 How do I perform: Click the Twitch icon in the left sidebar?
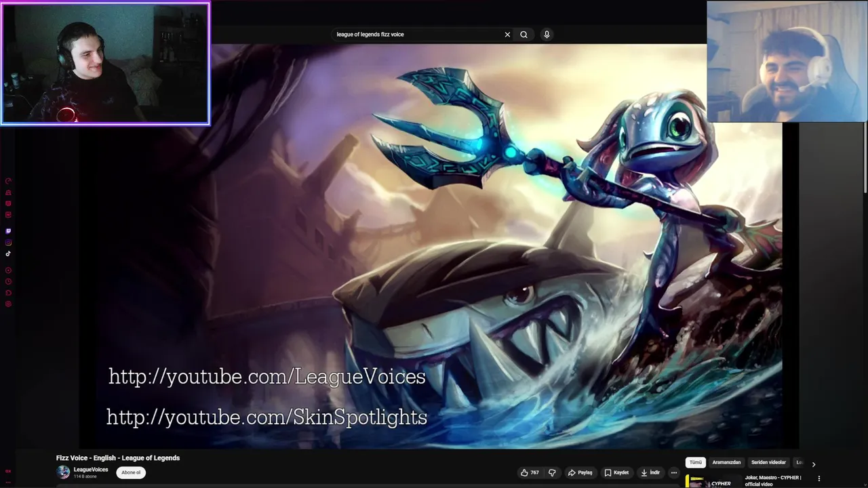click(8, 231)
